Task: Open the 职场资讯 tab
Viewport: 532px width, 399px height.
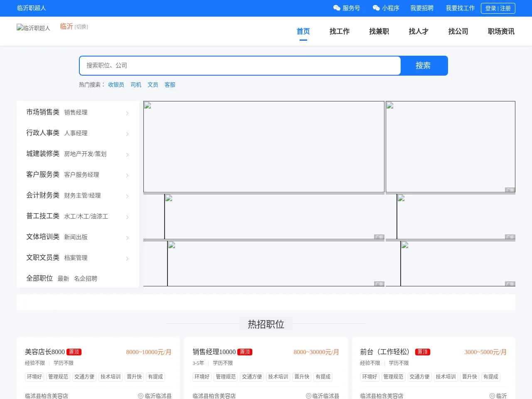Action: (501, 31)
